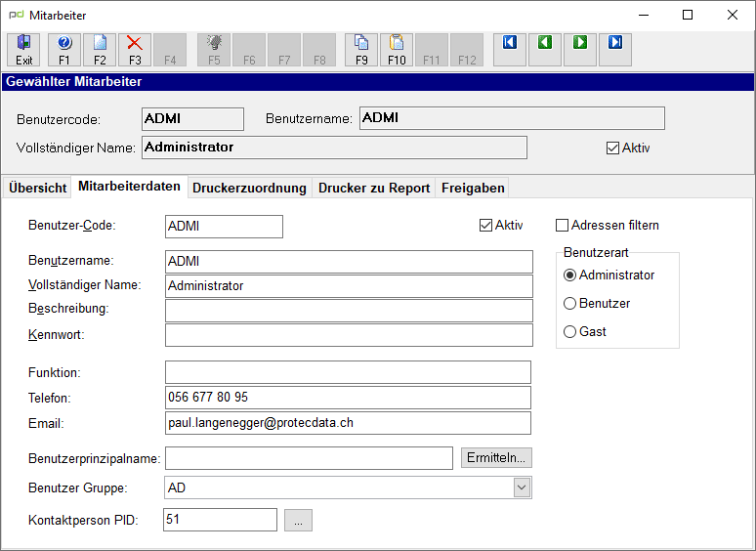Screen dimensions: 756x551
Task: Click the Benutzername input in Mitarbeiterdaten
Action: [x=349, y=262]
